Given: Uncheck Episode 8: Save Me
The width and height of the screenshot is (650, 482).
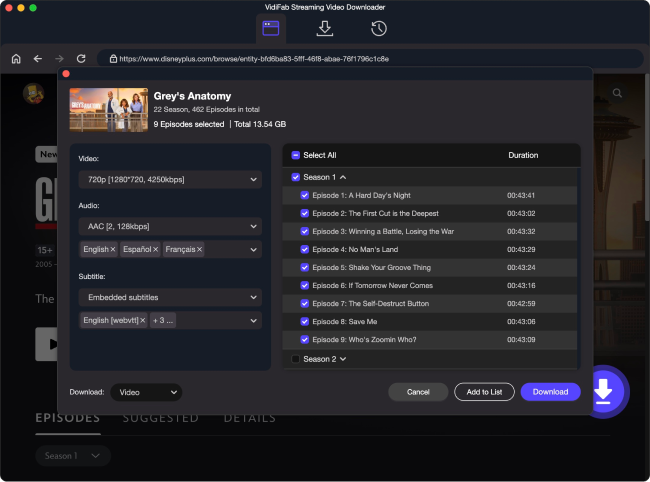Looking at the screenshot, I should pyautogui.click(x=305, y=322).
